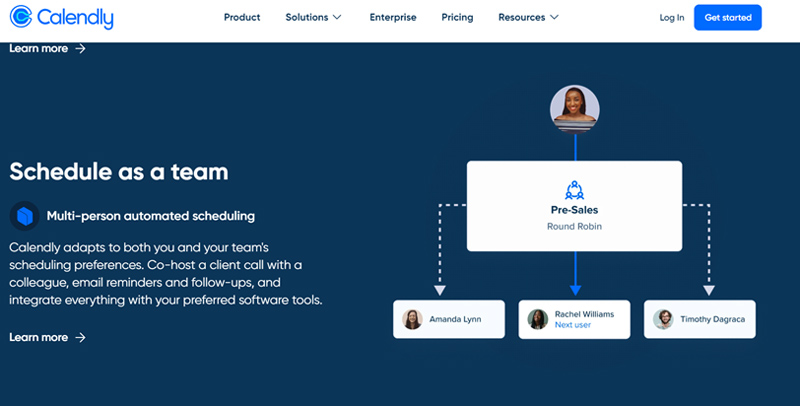This screenshot has height=406, width=800.
Task: Click the Next user link under Rachel Williams
Action: tap(574, 326)
